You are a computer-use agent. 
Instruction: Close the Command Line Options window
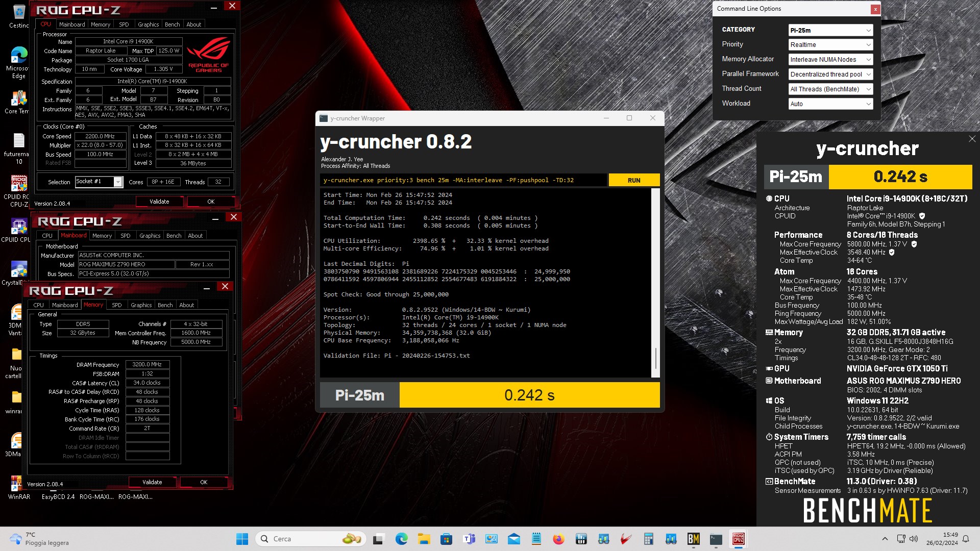(x=875, y=9)
